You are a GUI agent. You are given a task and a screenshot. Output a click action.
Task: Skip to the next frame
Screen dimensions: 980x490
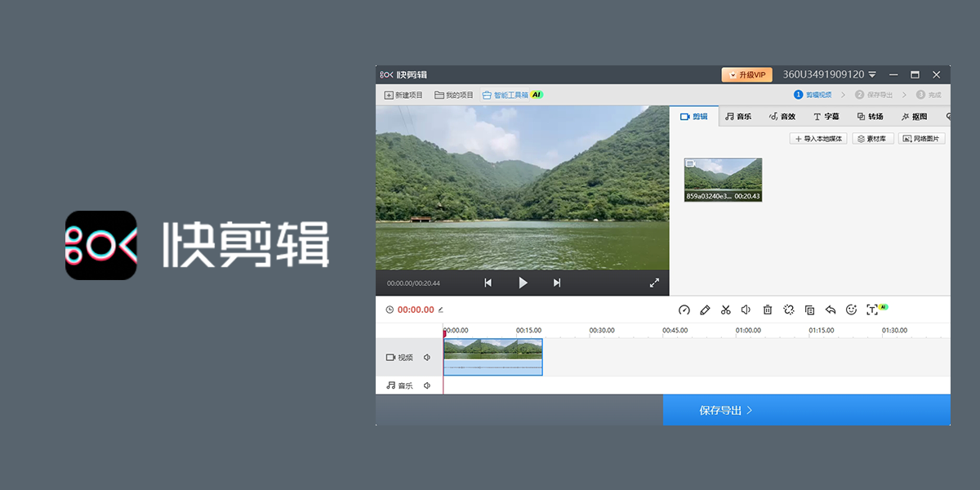[557, 283]
